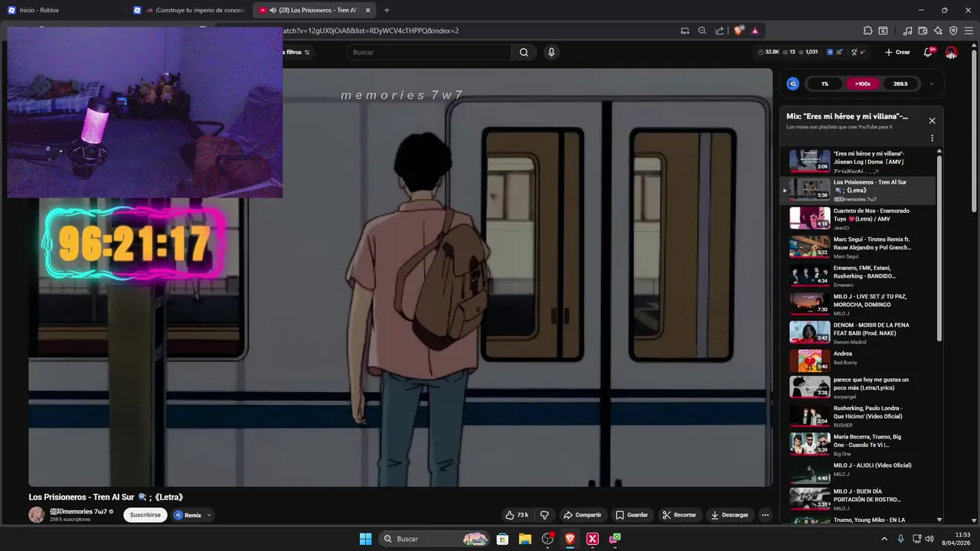Switch to Inicio - Roblox tab

64,10
